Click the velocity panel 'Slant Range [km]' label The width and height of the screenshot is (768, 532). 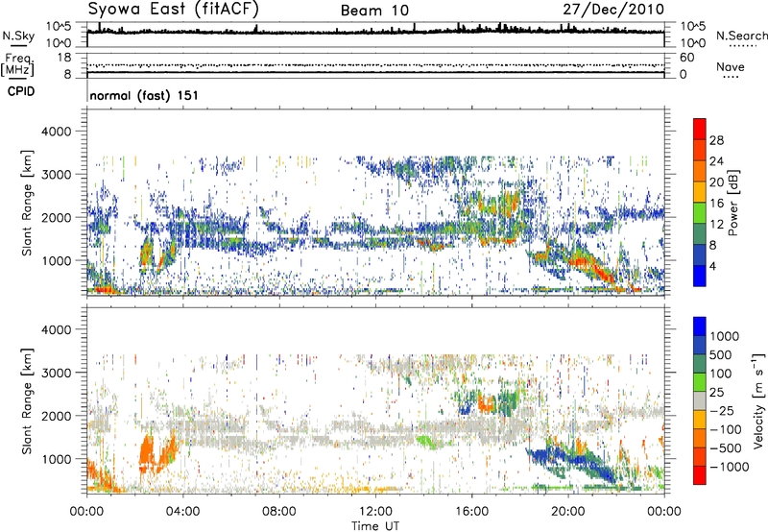point(27,401)
